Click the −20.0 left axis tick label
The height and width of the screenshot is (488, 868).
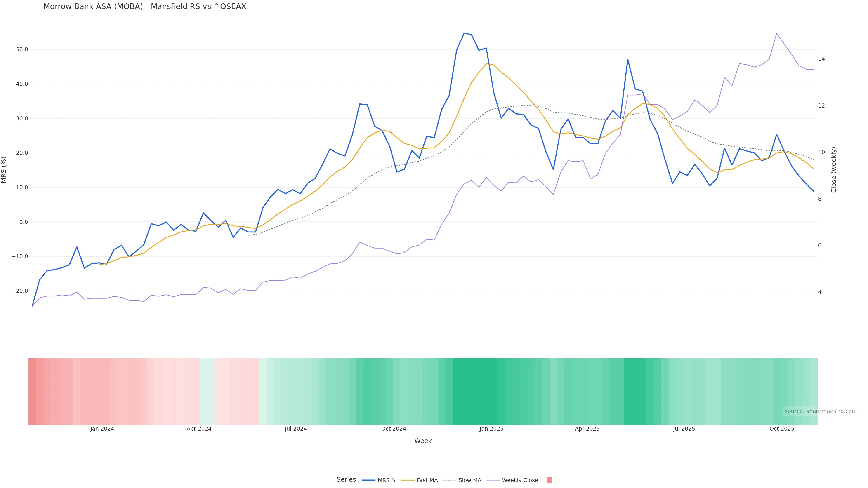point(20,291)
